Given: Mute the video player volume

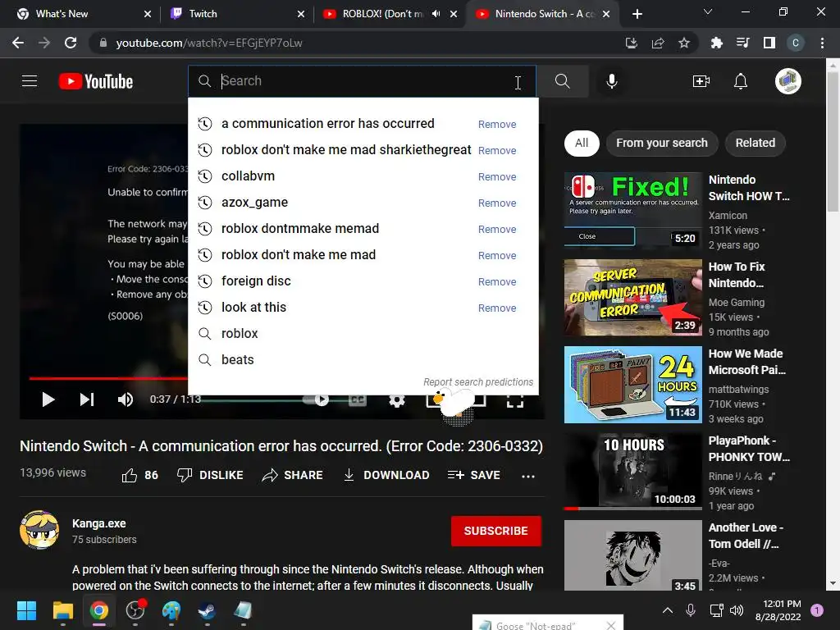Looking at the screenshot, I should [x=126, y=399].
